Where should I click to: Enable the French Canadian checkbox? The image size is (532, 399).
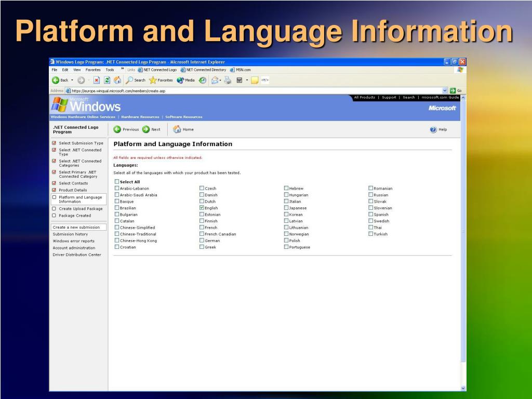202,234
